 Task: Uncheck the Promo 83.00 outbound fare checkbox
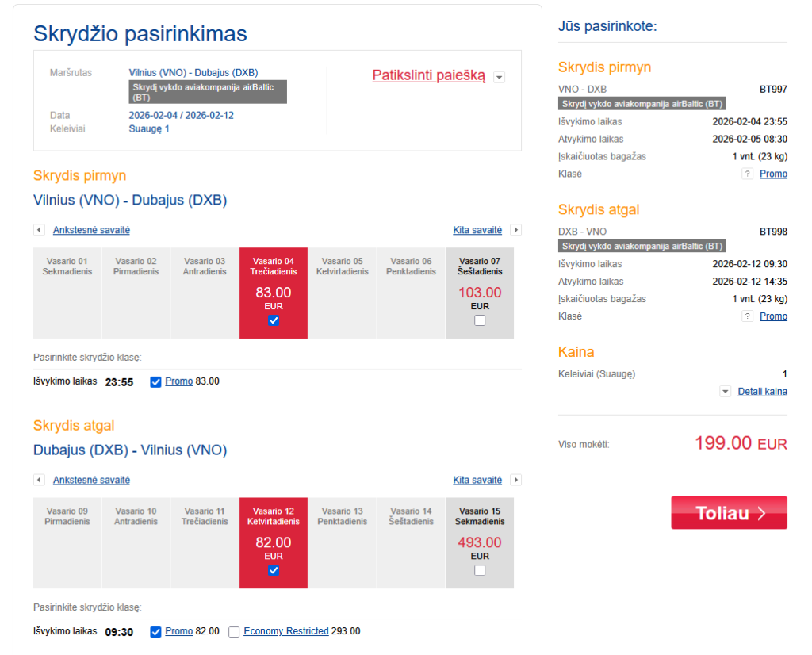point(155,381)
